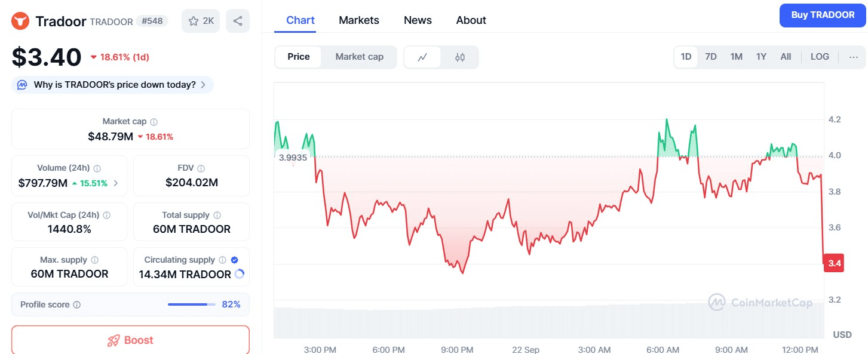Select the 7D time range
This screenshot has height=354, width=868.
point(710,57)
